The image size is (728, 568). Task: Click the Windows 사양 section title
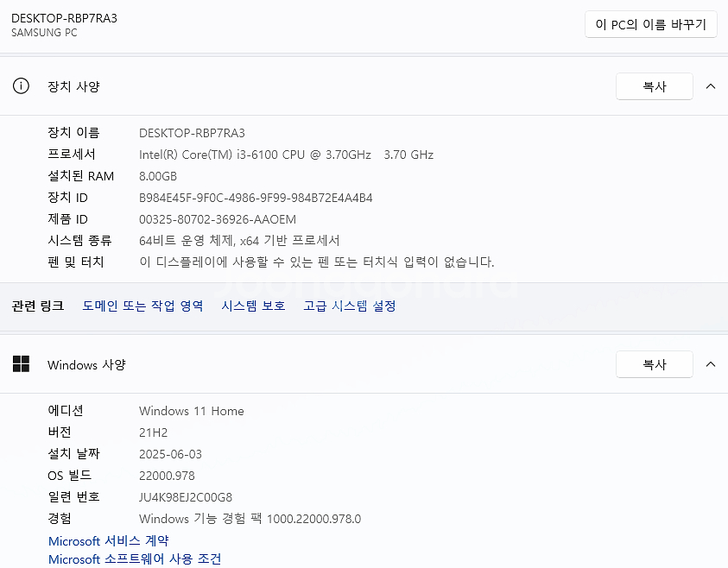[x=86, y=364]
